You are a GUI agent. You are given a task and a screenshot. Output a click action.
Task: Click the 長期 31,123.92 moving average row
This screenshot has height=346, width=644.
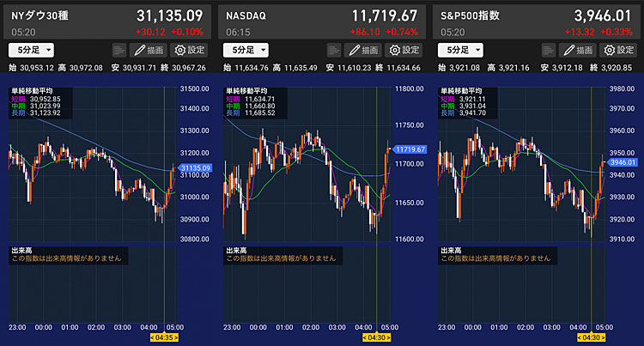(36, 112)
